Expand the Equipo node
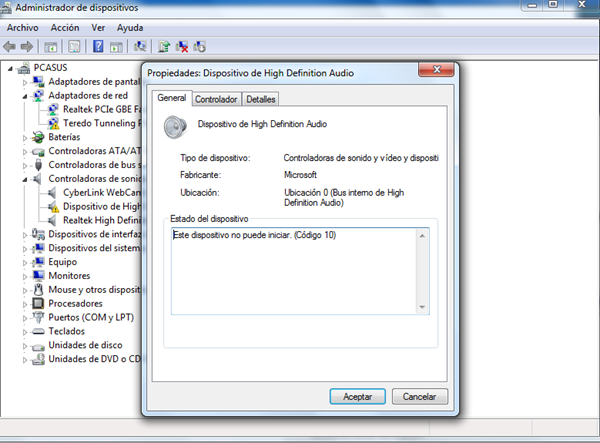The height and width of the screenshot is (443, 600). (25, 262)
